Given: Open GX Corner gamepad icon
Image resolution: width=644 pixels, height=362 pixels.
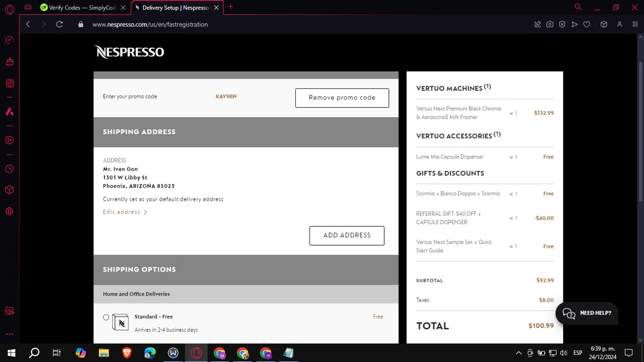Looking at the screenshot, I should (28, 7).
